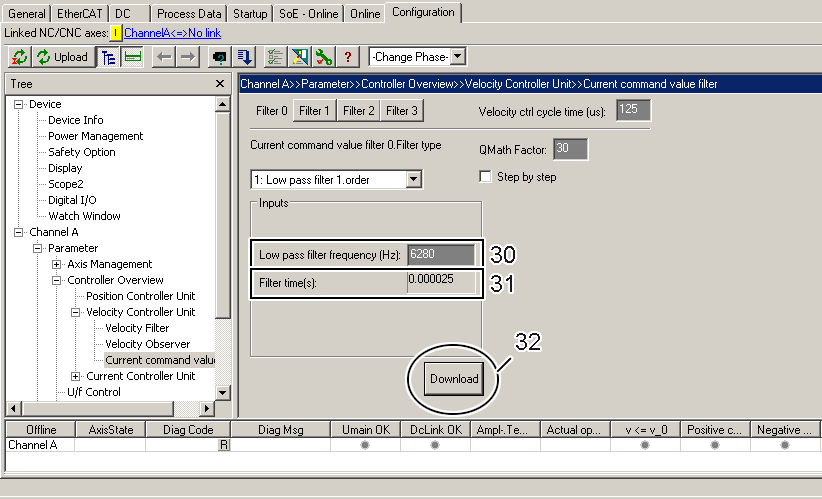The width and height of the screenshot is (822, 499).
Task: Click the Umain OK indicator for Channel A
Action: [365, 445]
